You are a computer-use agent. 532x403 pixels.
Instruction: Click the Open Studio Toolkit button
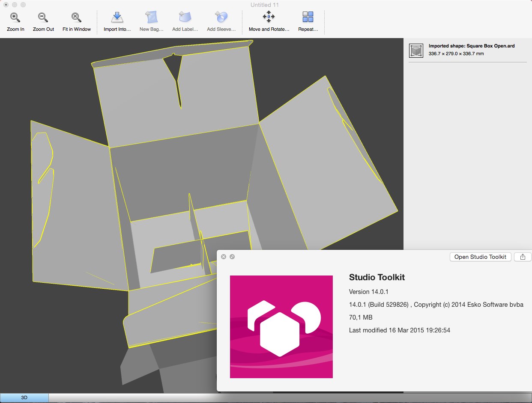click(x=480, y=257)
